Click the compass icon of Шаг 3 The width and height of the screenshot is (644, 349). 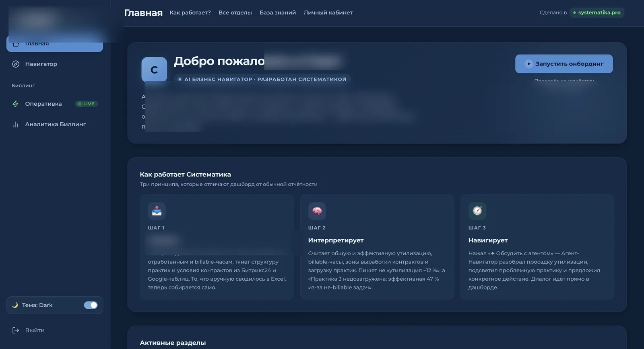477,211
